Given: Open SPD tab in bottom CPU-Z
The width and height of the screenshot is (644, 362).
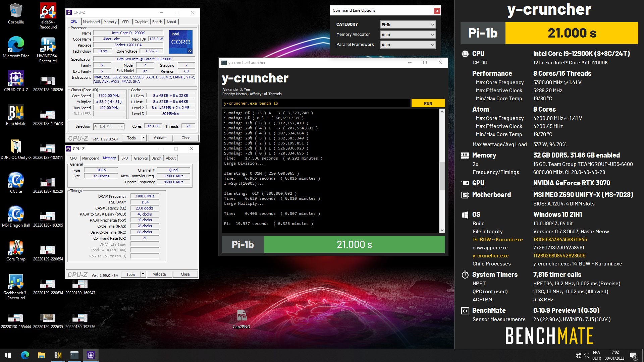Looking at the screenshot, I should 125,158.
